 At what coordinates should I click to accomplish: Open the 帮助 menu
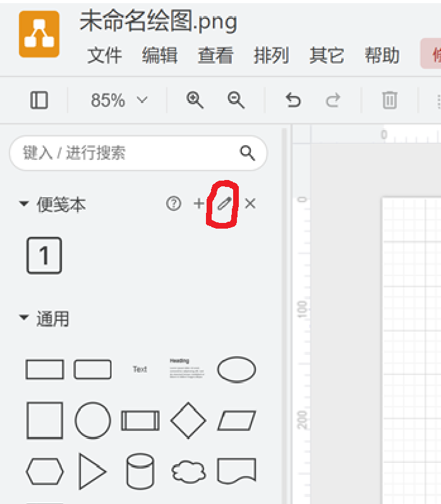pyautogui.click(x=382, y=56)
